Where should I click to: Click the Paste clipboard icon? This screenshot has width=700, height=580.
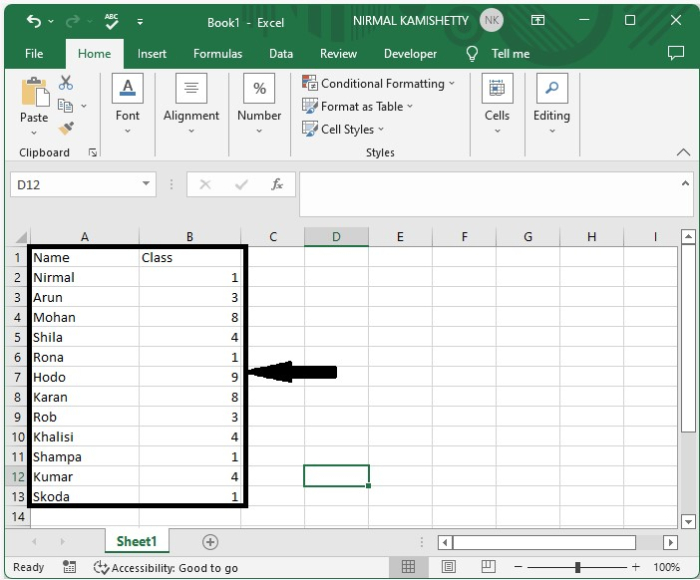click(x=35, y=93)
